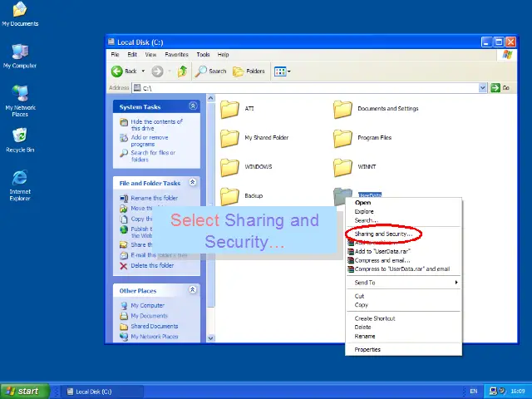Open My Network Places desktop icon

point(20,101)
